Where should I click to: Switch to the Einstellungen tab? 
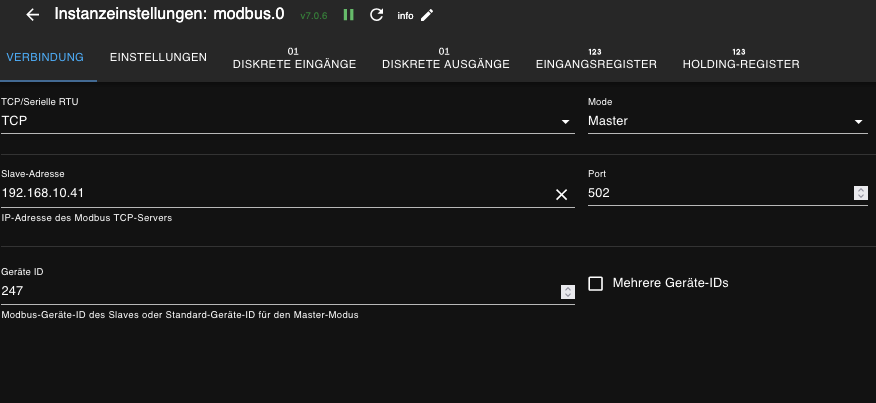click(x=158, y=58)
